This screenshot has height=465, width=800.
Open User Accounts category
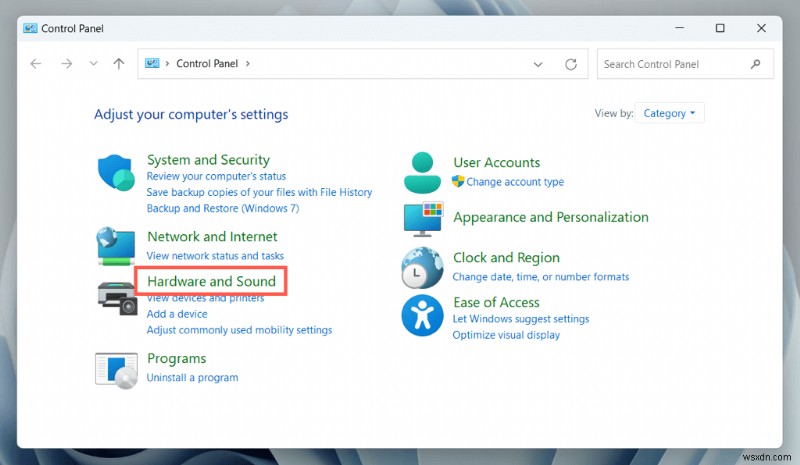coord(496,162)
